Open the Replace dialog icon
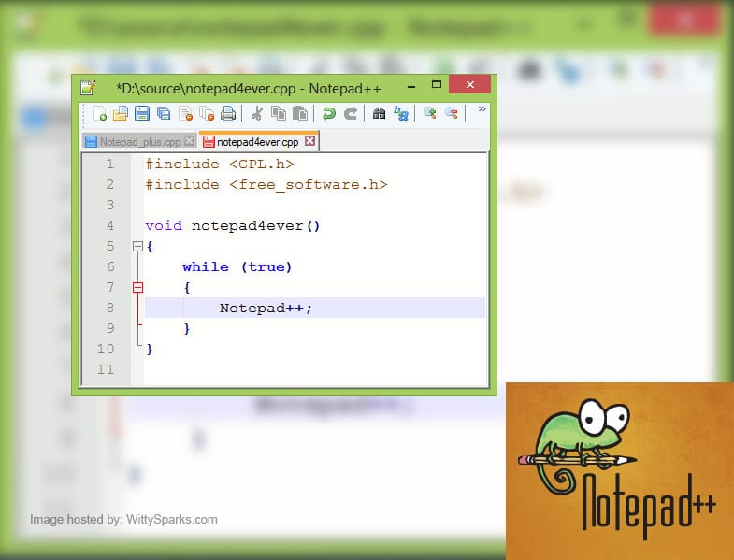This screenshot has width=734, height=560. click(x=401, y=113)
